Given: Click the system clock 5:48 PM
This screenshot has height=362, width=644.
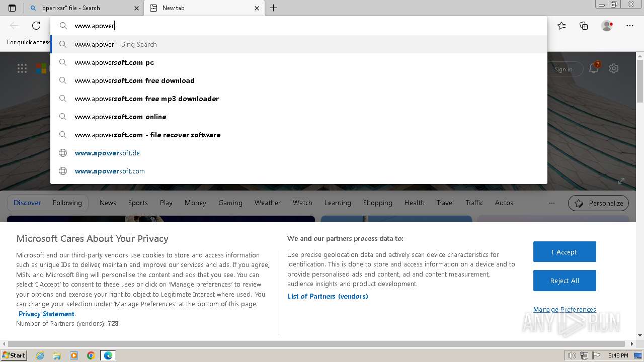Looking at the screenshot, I should click(x=618, y=355).
